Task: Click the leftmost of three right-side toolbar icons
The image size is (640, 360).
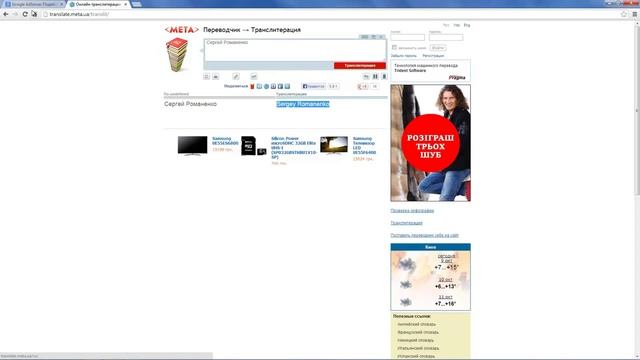Action: tap(367, 76)
